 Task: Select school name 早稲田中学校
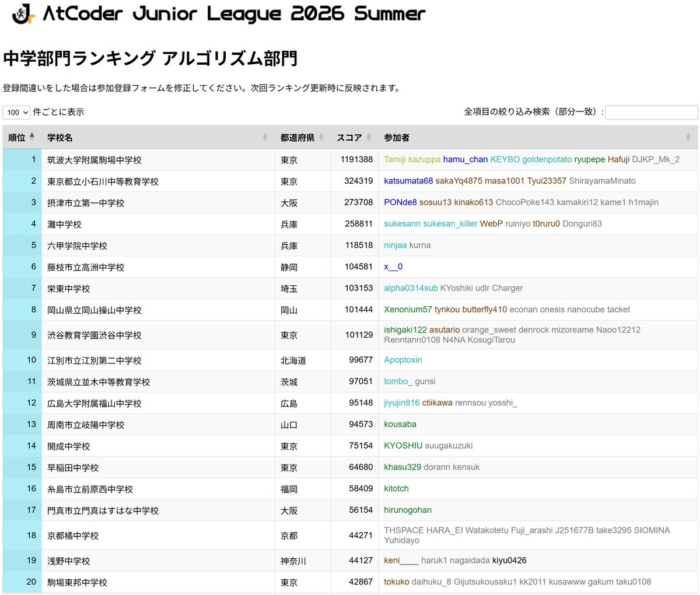(x=73, y=468)
